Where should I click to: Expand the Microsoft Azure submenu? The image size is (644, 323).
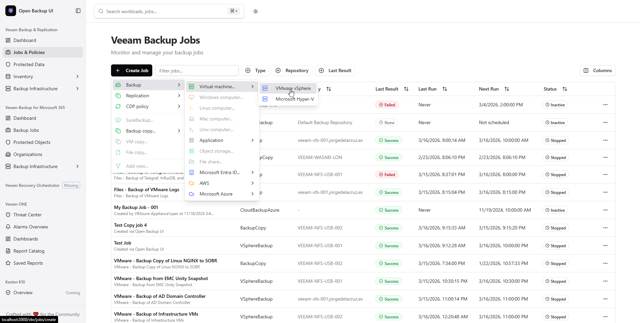tap(222, 194)
